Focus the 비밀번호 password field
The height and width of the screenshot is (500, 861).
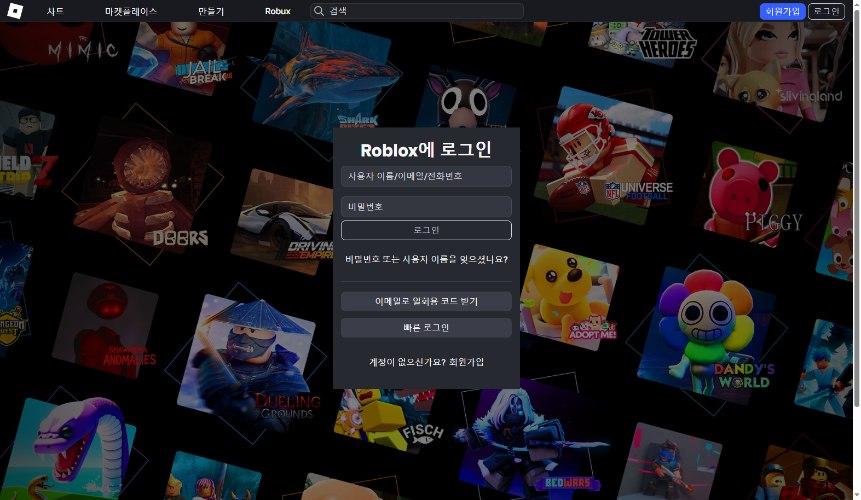426,206
